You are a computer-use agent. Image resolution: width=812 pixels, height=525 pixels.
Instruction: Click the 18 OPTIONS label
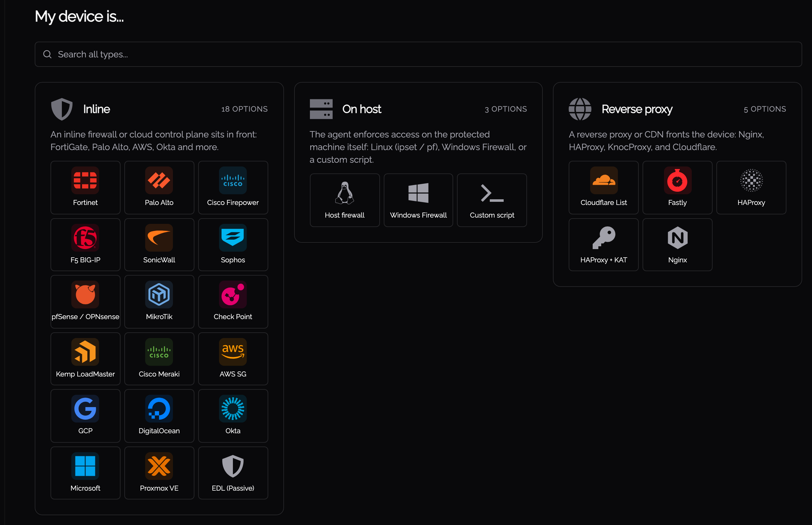point(244,109)
